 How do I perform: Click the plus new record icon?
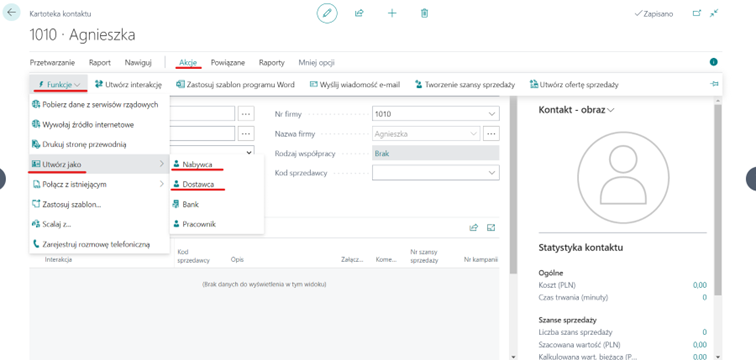point(392,13)
